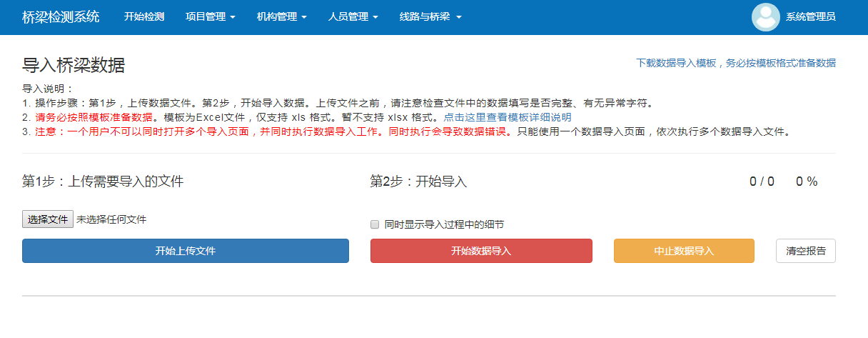The height and width of the screenshot is (338, 868).
Task: Click the 桥梁检测系统 brand logo text
Action: tap(61, 16)
